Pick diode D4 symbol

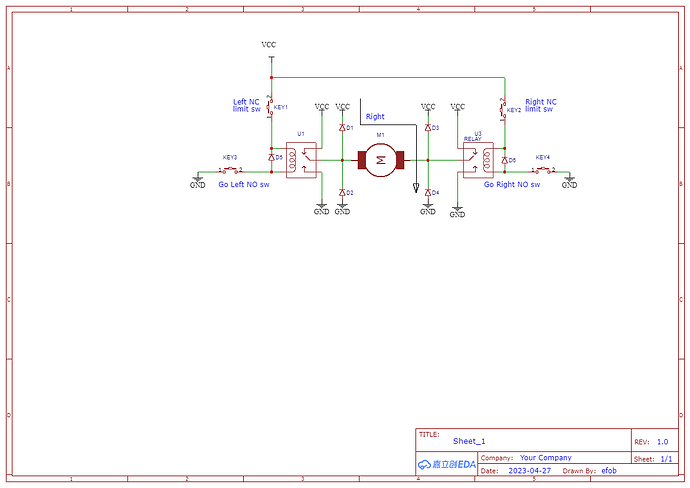[x=428, y=193]
